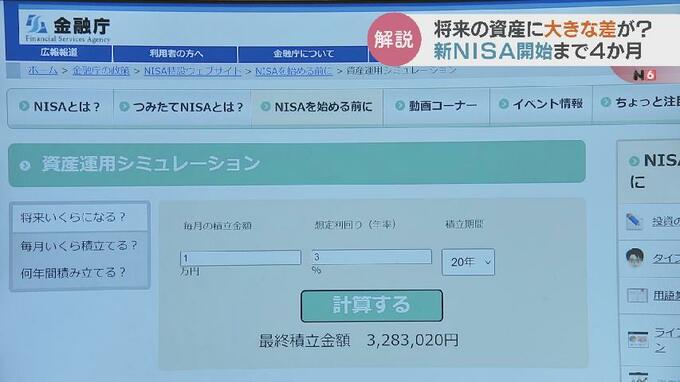Click the 想定利回り percentage input field
This screenshot has height=382, width=680.
[372, 257]
